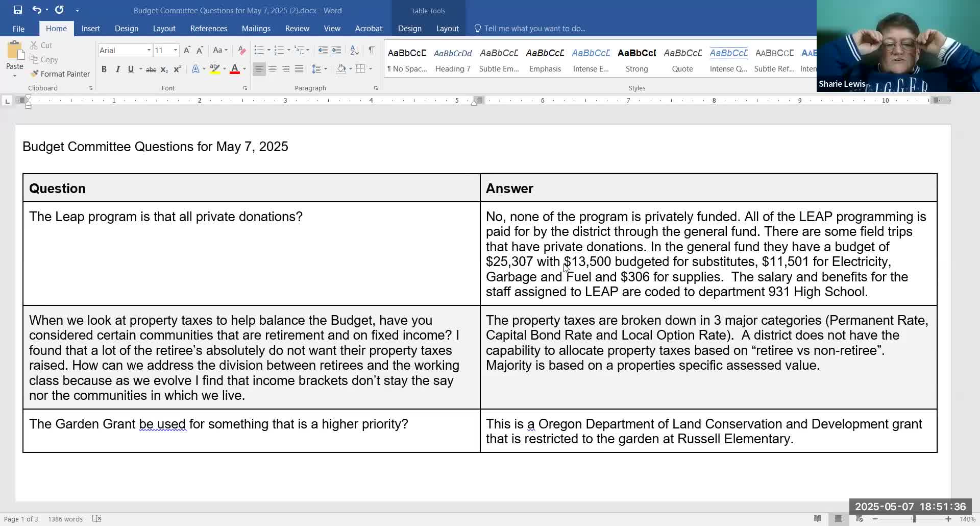Expand the Borders dropdown arrow

(x=371, y=69)
